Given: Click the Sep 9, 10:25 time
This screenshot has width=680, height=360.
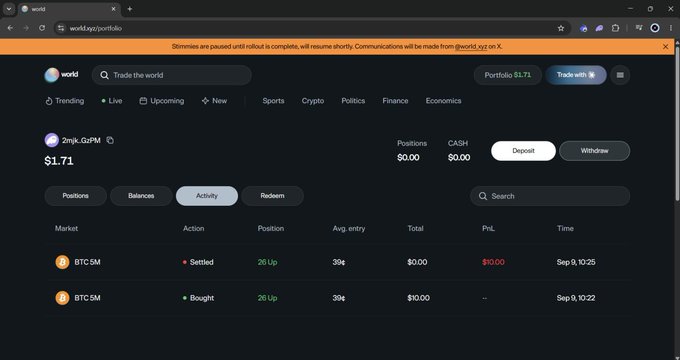Looking at the screenshot, I should click(576, 262).
